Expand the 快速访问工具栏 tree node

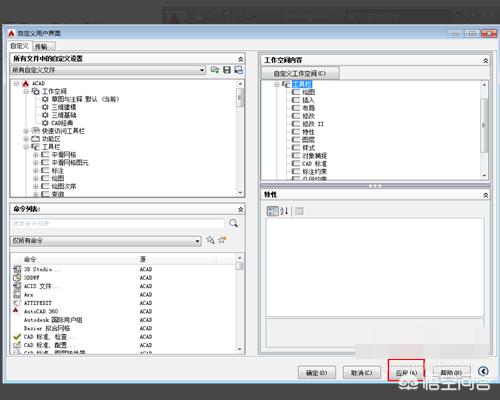point(26,131)
